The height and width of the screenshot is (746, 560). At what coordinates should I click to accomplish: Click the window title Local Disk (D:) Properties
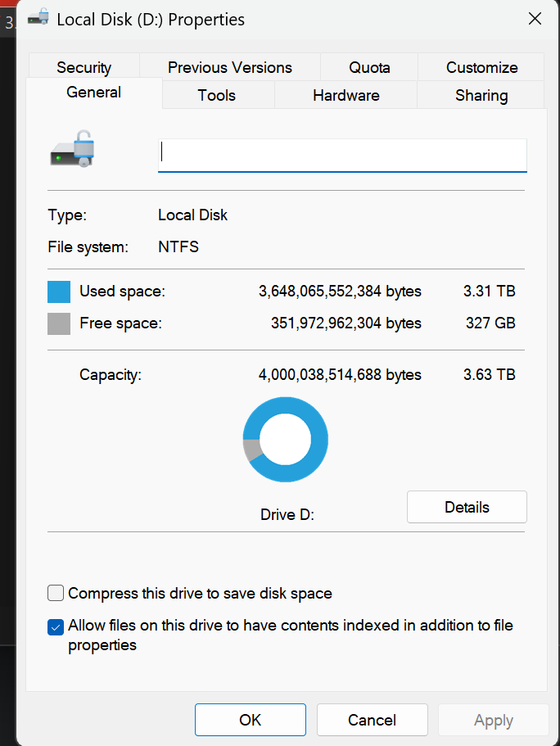tap(151, 20)
